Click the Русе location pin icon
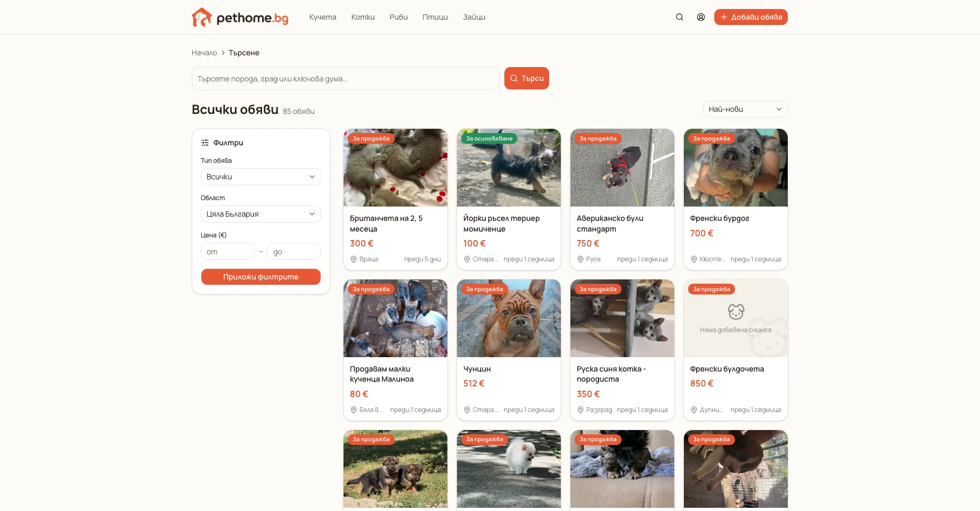 point(580,259)
